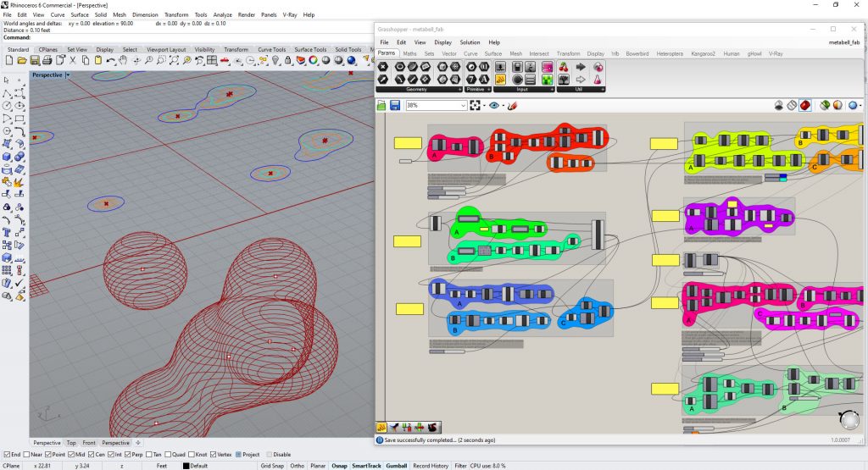Image resolution: width=868 pixels, height=470 pixels.
Task: Toggle Ortho in Rhino status bar
Action: (298, 466)
